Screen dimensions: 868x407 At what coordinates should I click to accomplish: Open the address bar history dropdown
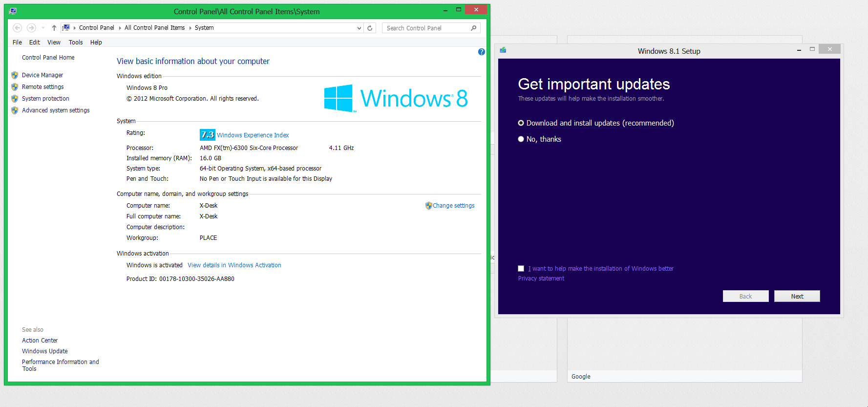359,28
